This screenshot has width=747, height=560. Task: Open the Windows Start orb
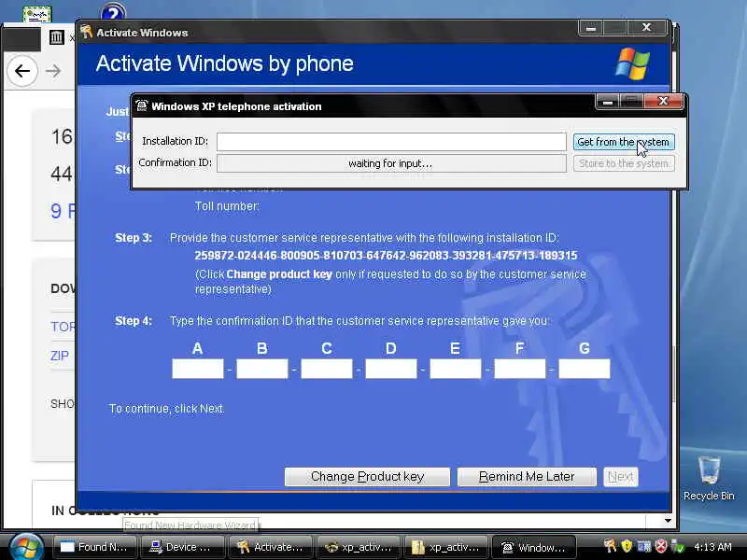pyautogui.click(x=26, y=547)
